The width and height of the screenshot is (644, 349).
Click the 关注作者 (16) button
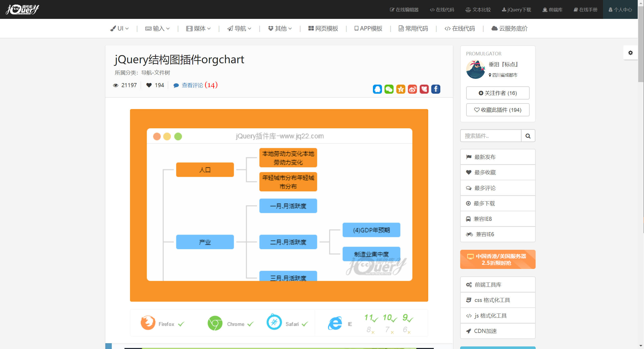click(497, 93)
